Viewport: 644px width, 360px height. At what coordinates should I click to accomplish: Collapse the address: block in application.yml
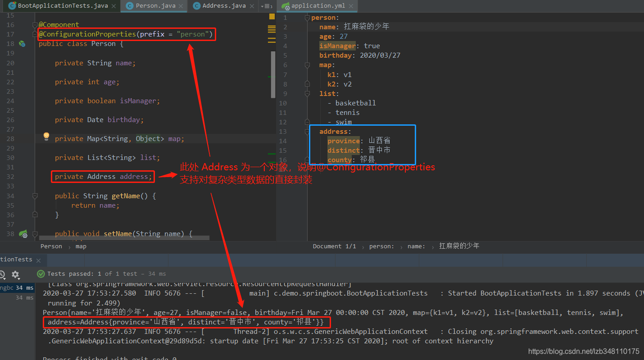pos(308,132)
